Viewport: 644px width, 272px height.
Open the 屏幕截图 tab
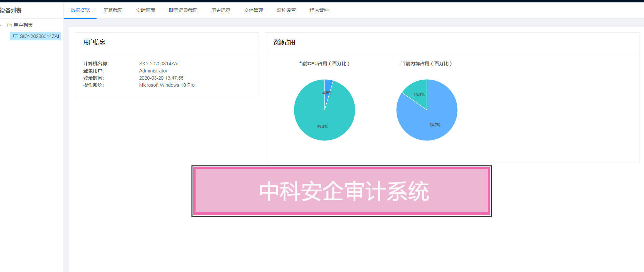pos(113,10)
